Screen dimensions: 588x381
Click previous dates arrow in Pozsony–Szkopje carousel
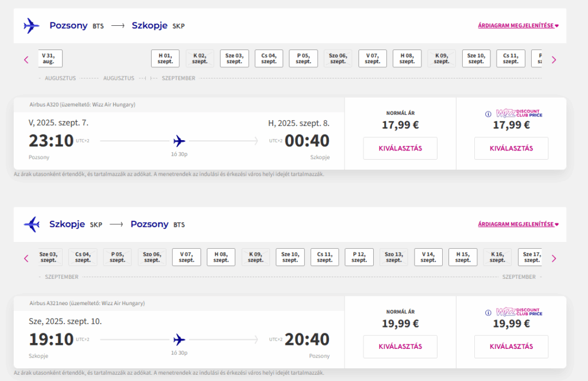(x=26, y=60)
